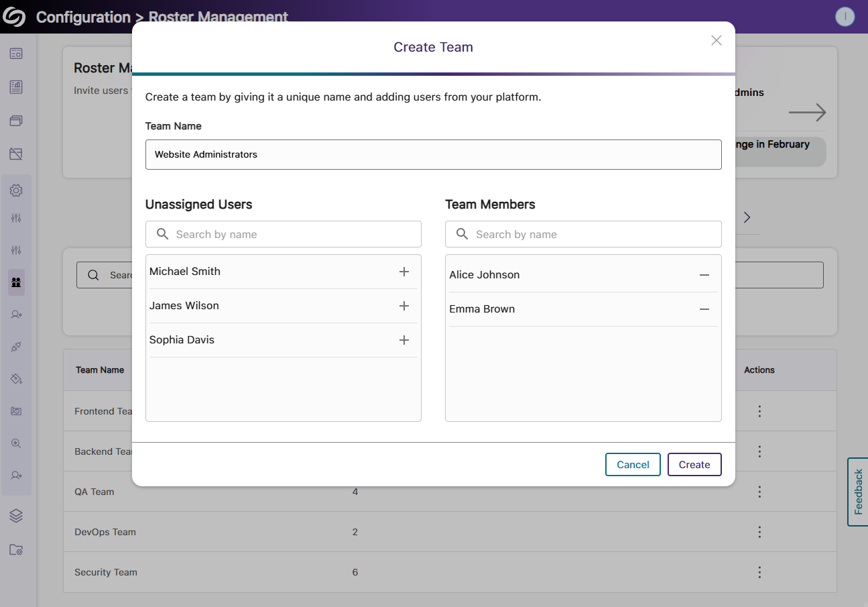The width and height of the screenshot is (868, 607).
Task: Open the Feedback side tab
Action: 858,492
